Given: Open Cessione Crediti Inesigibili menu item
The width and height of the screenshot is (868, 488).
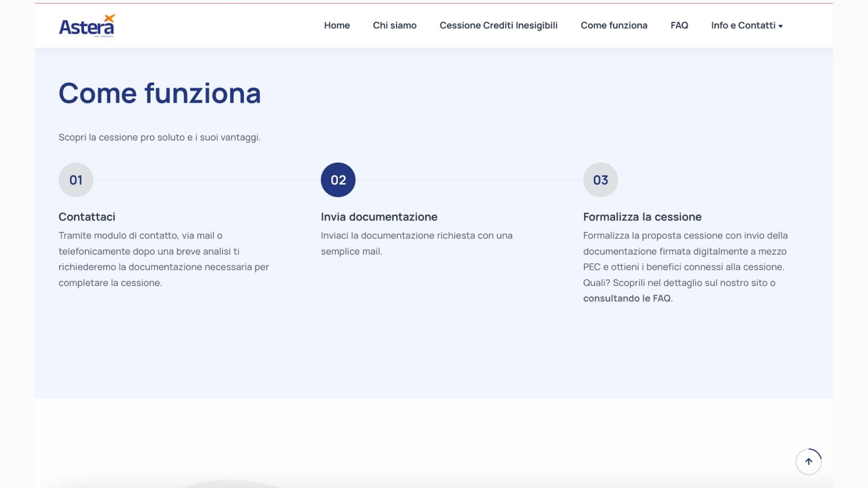Looking at the screenshot, I should (x=499, y=25).
